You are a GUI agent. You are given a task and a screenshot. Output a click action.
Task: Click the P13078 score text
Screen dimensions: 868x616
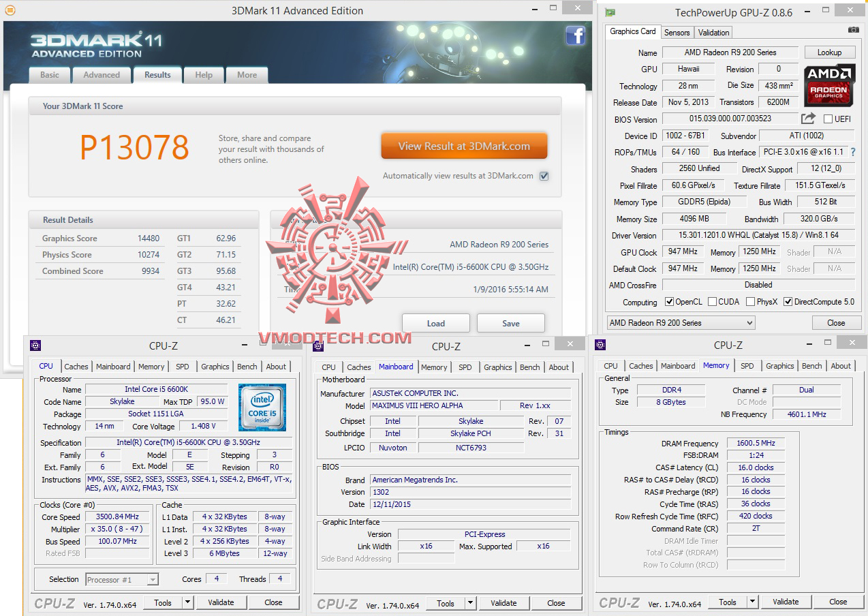pos(134,147)
